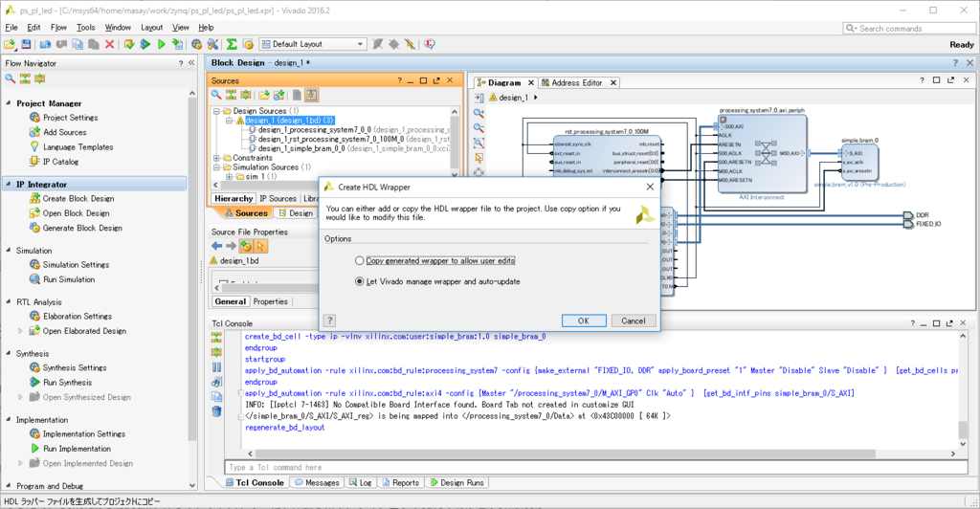Screen dimensions: 980x509
Task: Switch to the Messages tab
Action: (x=317, y=483)
